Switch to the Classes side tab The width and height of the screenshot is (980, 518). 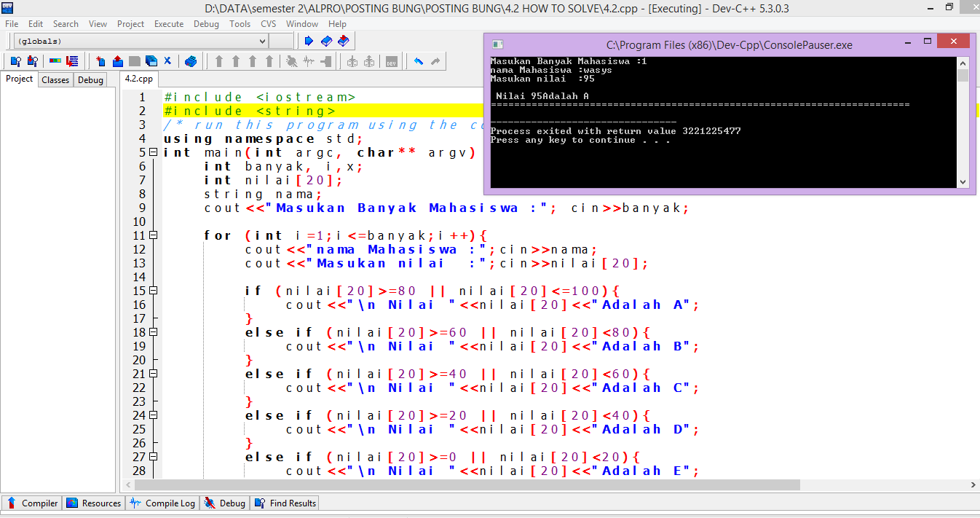point(55,80)
